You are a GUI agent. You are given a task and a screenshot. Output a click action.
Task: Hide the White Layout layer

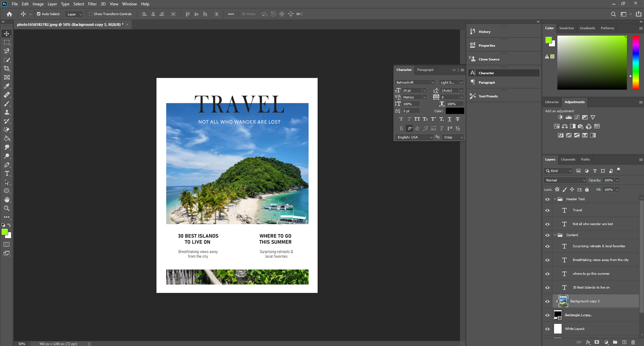pos(547,329)
